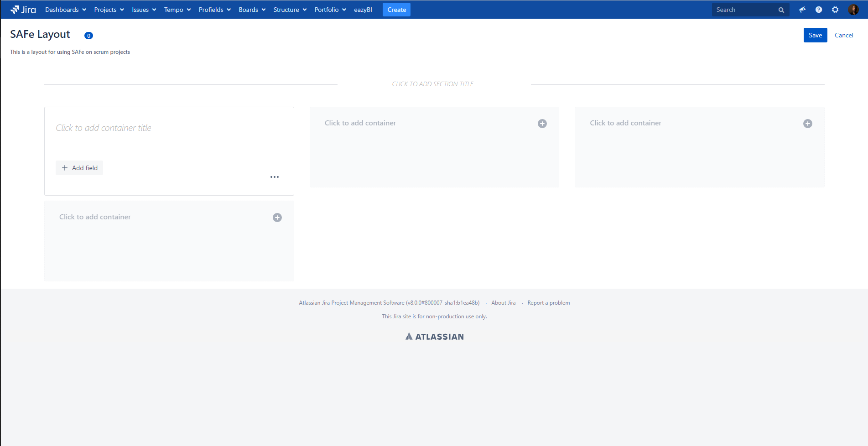Viewport: 868px width, 446px height.
Task: Expand the Projects dropdown
Action: coord(109,10)
